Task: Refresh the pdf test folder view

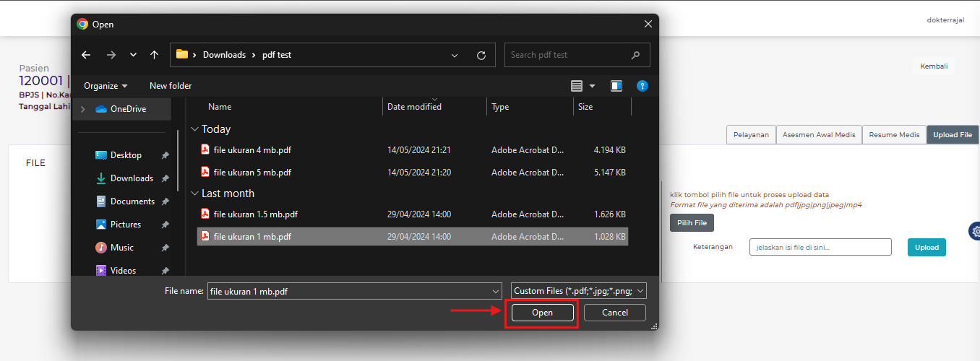Action: pyautogui.click(x=481, y=55)
